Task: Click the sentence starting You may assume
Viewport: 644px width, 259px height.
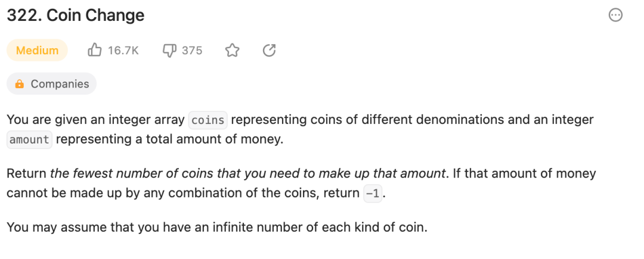Action: 217,227
